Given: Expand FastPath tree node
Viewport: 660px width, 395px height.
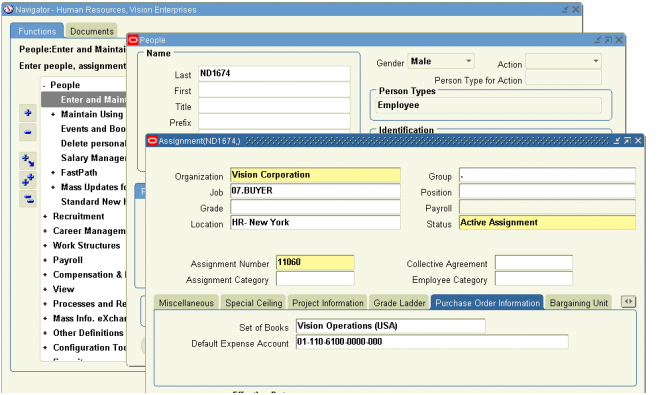Looking at the screenshot, I should pyautogui.click(x=53, y=173).
